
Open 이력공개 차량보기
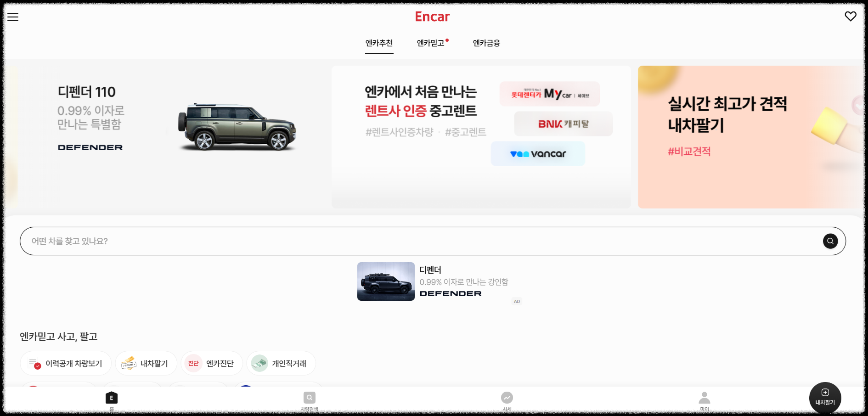[x=66, y=363]
